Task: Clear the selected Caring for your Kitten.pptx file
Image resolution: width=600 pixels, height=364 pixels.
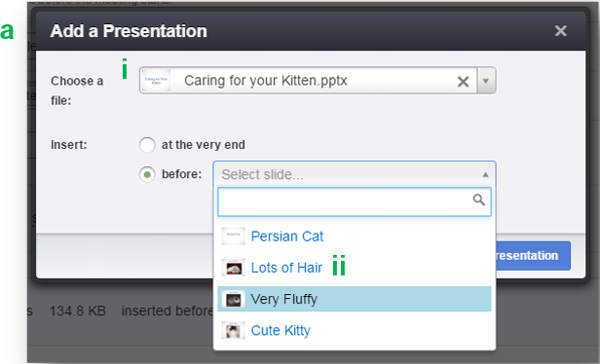Action: point(463,81)
